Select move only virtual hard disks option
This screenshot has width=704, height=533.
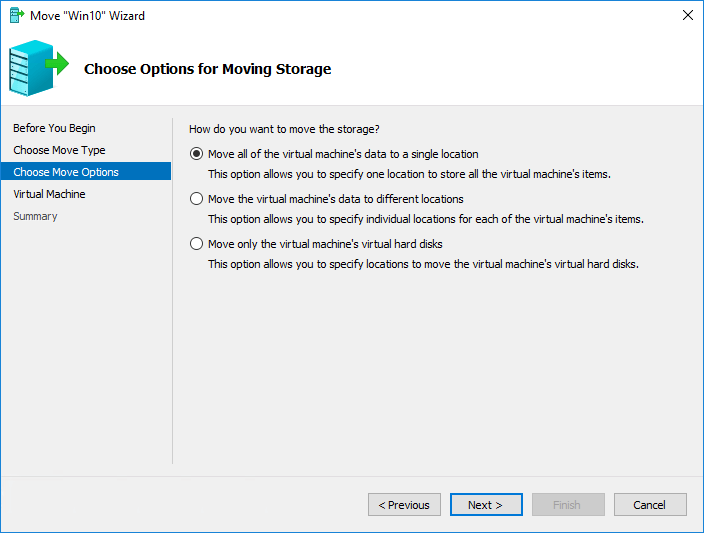196,244
